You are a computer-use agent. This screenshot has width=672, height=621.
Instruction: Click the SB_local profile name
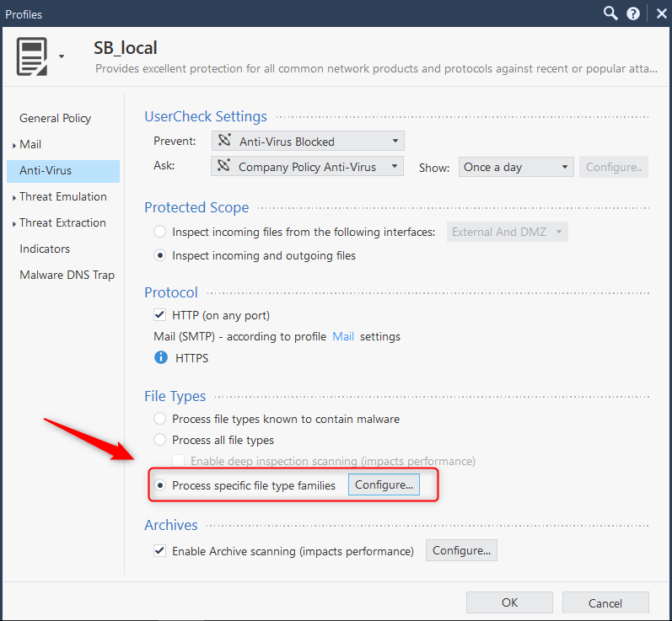coord(126,47)
